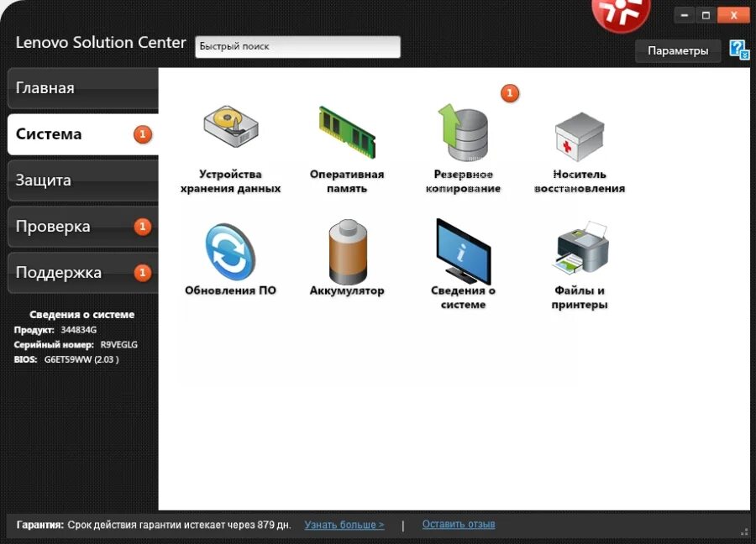Open Файлы и принтеры printer icon
Viewport: 756px width, 544px height.
tap(580, 248)
